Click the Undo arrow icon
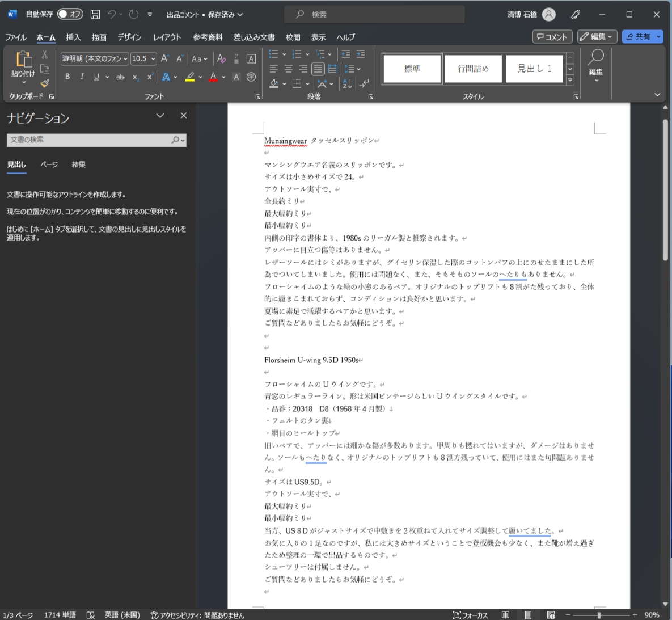 (x=111, y=15)
